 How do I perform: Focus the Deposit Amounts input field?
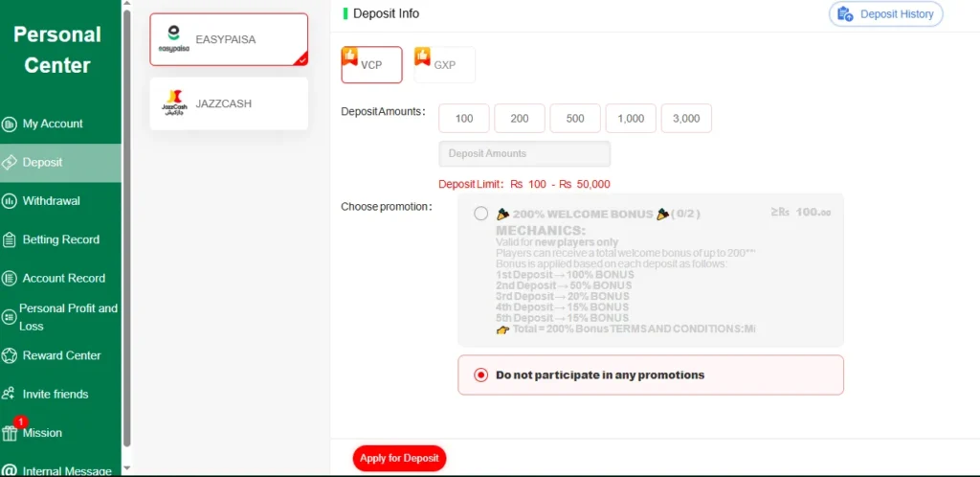click(524, 154)
